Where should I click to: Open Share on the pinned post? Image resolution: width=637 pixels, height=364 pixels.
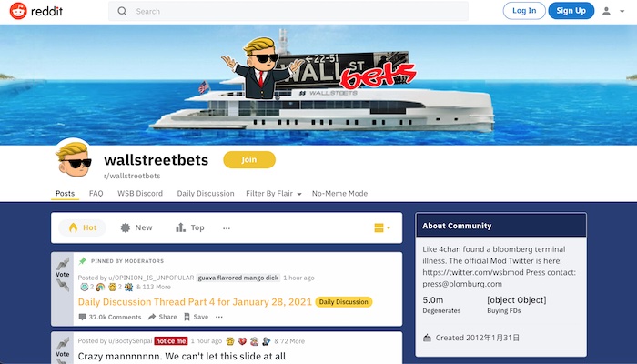click(163, 317)
